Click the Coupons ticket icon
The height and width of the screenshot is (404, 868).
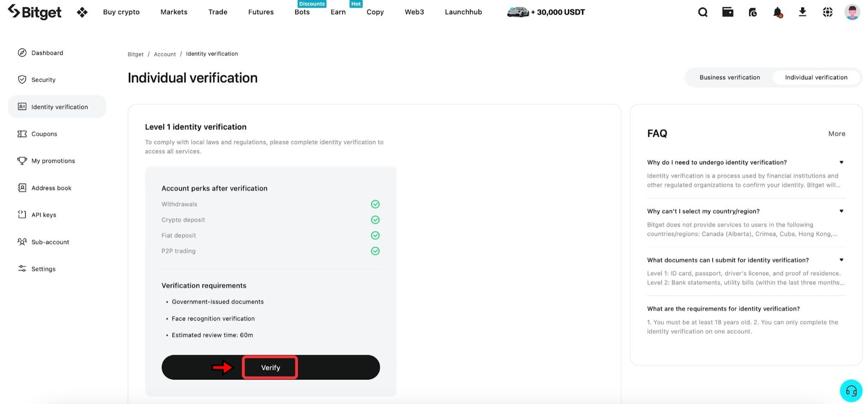click(x=22, y=134)
